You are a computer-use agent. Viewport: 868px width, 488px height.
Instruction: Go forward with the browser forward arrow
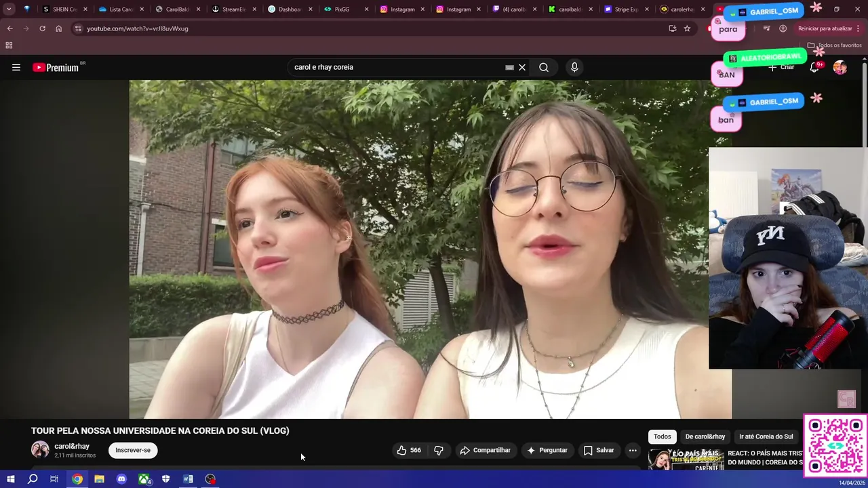tap(26, 28)
